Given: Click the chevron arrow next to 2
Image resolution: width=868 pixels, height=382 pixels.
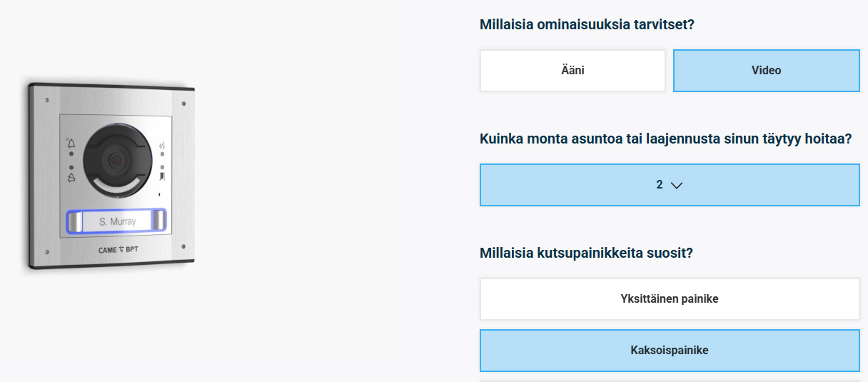Looking at the screenshot, I should [x=677, y=186].
